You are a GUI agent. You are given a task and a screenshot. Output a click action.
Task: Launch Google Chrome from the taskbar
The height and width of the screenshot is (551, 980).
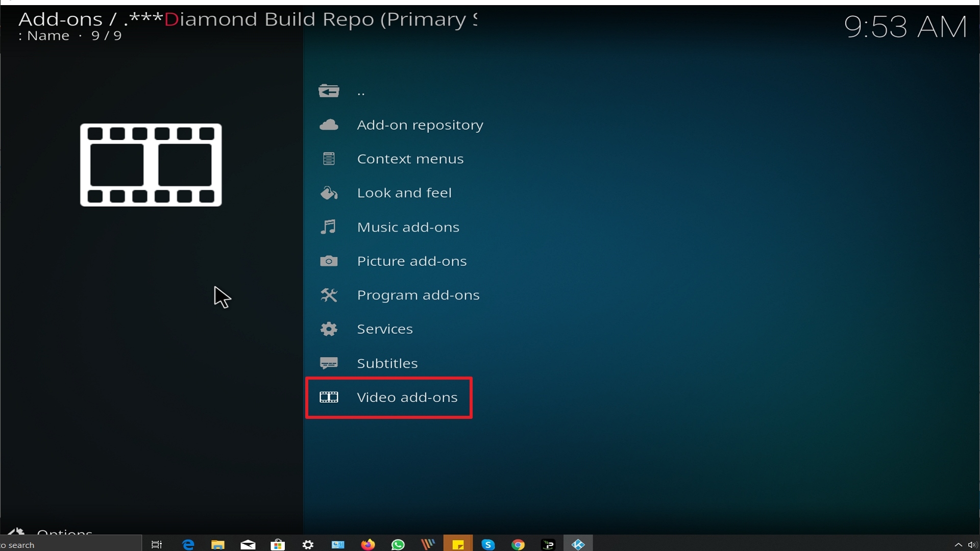tap(518, 545)
